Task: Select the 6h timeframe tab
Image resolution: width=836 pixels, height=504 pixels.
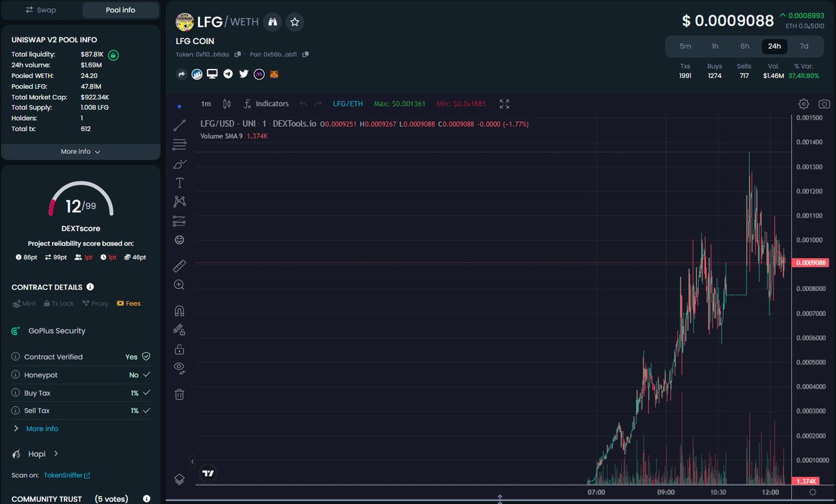Action: (745, 46)
